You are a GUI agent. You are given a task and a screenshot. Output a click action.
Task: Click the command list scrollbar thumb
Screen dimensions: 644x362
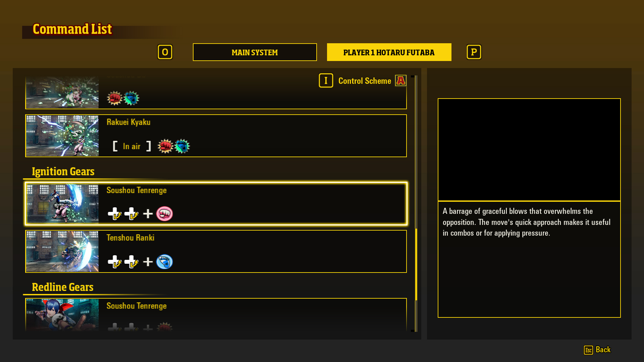click(x=416, y=264)
